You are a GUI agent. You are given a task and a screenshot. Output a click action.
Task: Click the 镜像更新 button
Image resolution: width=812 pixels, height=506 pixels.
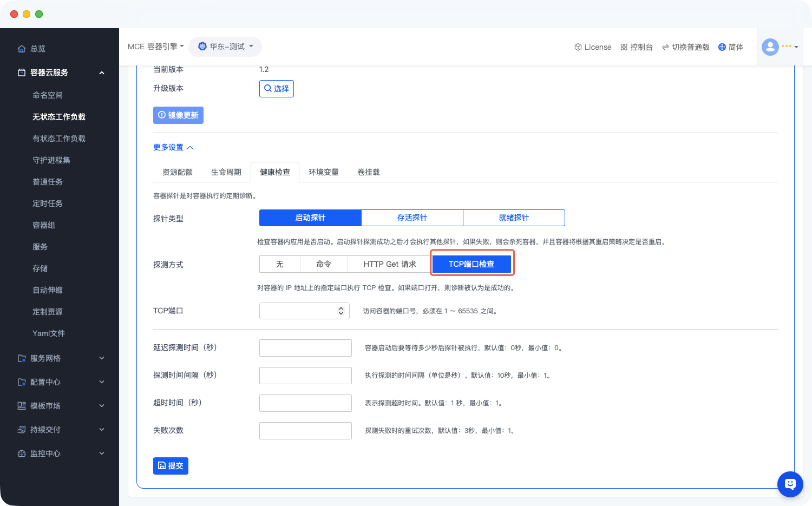click(178, 115)
